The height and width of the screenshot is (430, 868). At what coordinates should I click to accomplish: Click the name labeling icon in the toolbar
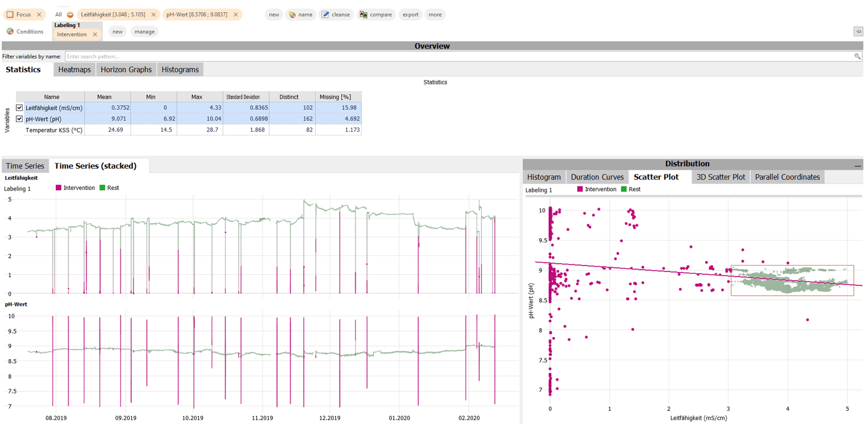[292, 15]
